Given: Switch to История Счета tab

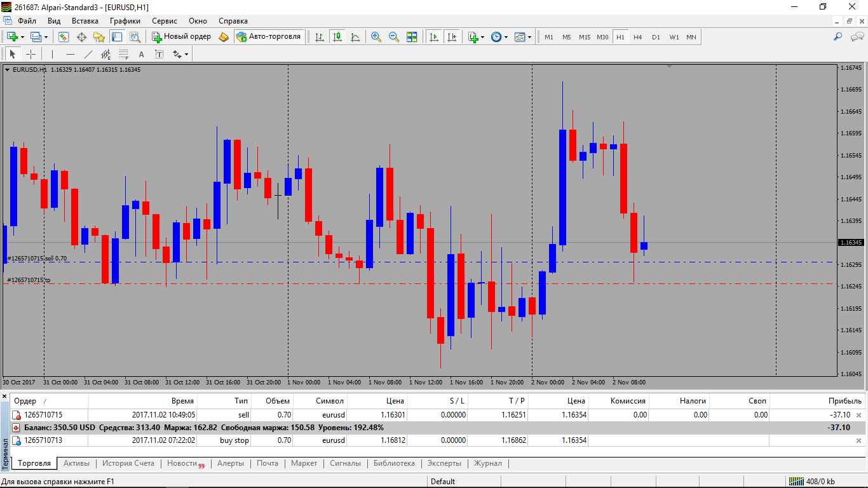Looking at the screenshot, I should coord(128,463).
